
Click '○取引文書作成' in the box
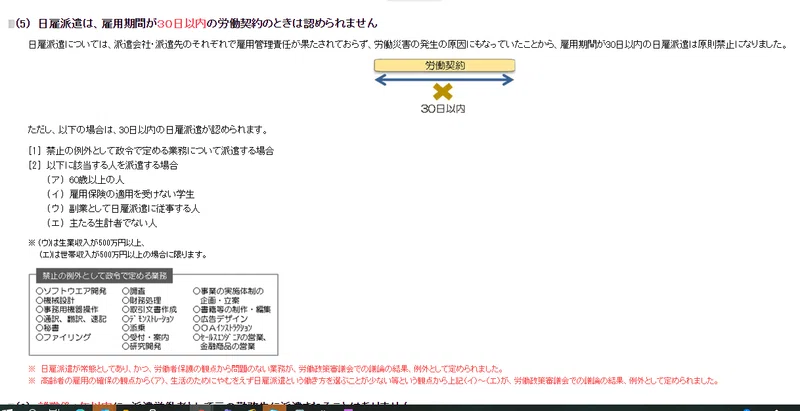point(149,310)
